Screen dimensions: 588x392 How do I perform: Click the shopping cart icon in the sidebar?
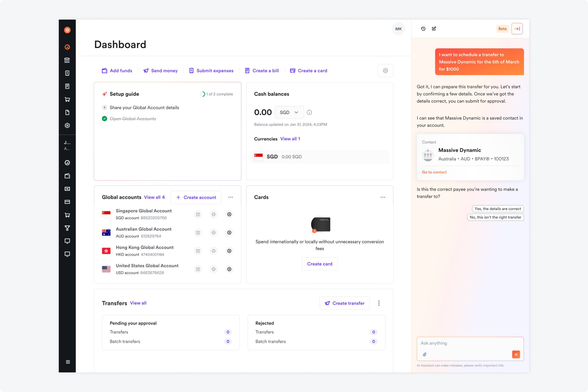point(67,99)
